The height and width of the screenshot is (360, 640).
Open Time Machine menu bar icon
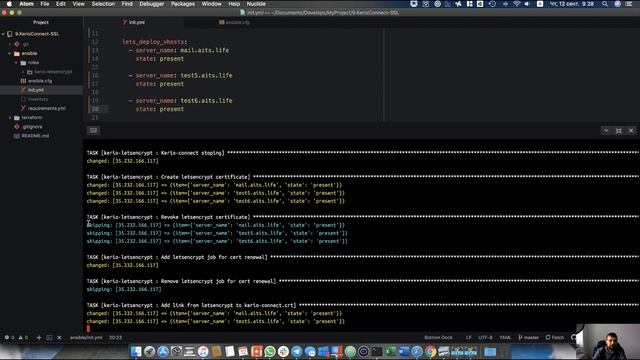pyautogui.click(x=492, y=4)
